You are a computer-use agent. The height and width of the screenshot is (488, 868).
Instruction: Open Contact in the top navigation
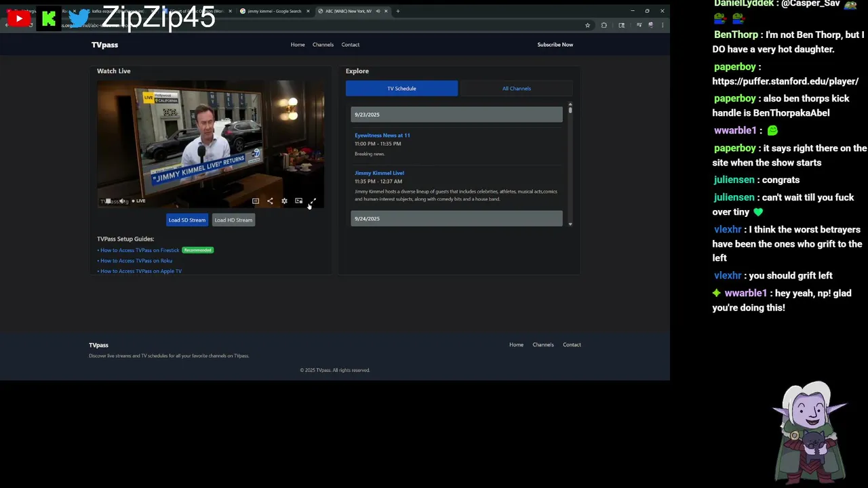pos(351,45)
